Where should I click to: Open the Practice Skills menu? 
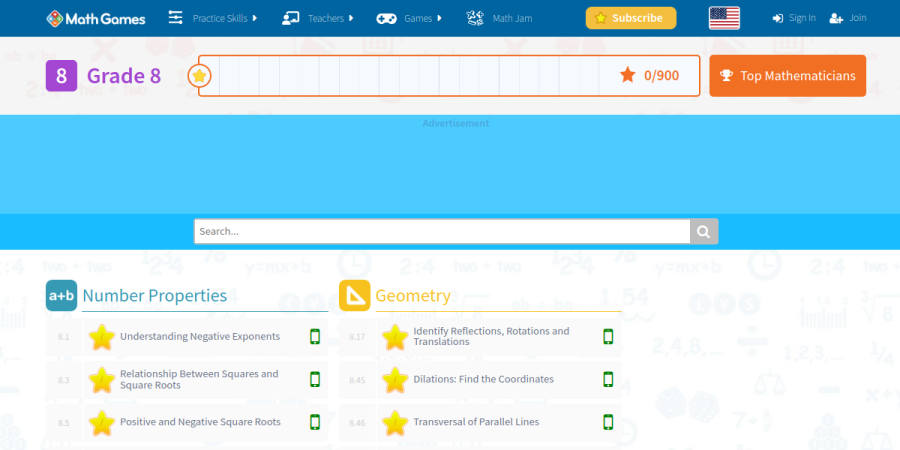[x=224, y=18]
